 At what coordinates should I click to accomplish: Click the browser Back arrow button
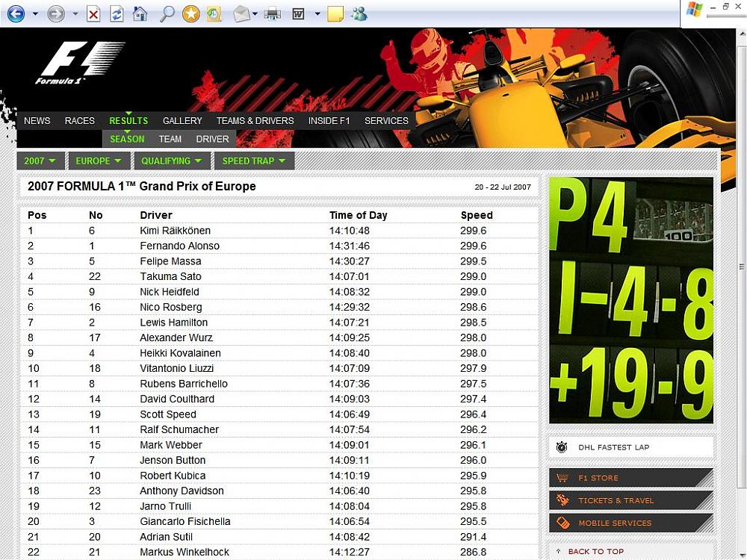(16, 13)
